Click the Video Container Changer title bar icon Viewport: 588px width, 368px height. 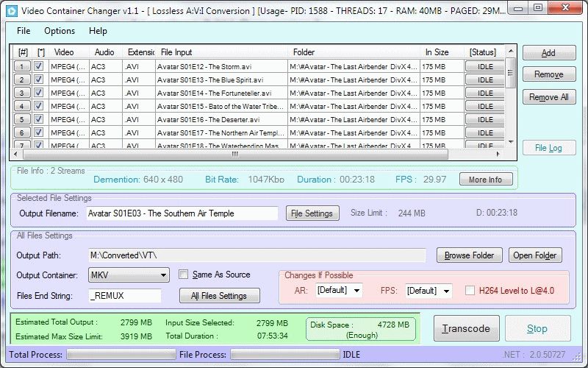click(12, 11)
